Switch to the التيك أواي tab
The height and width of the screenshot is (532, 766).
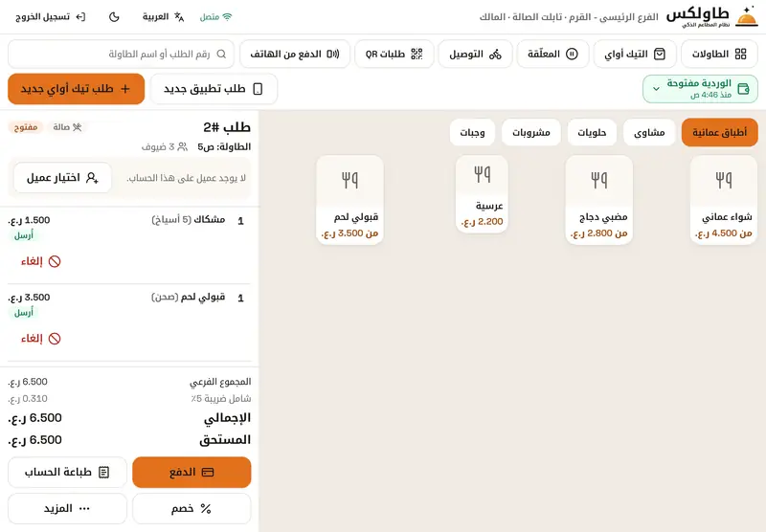point(635,54)
